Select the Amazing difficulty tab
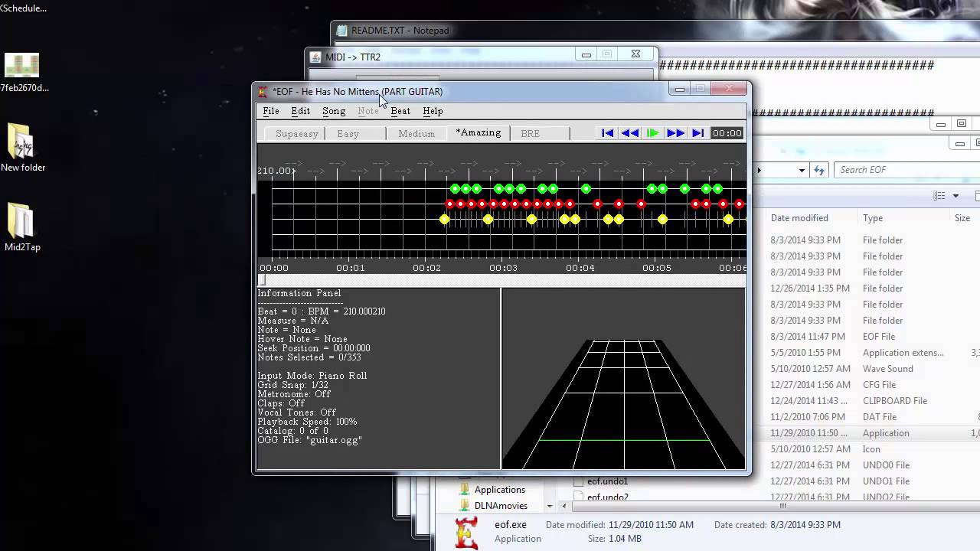Viewport: 980px width, 551px height. (479, 132)
